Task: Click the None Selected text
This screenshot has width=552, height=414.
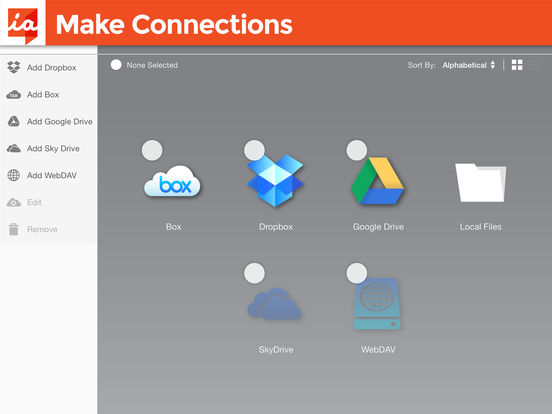Action: [152, 65]
